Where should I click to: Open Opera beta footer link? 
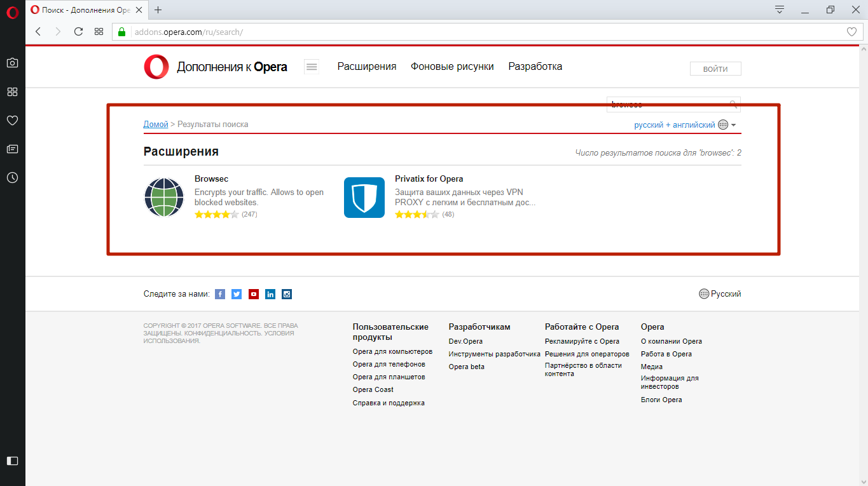click(467, 367)
